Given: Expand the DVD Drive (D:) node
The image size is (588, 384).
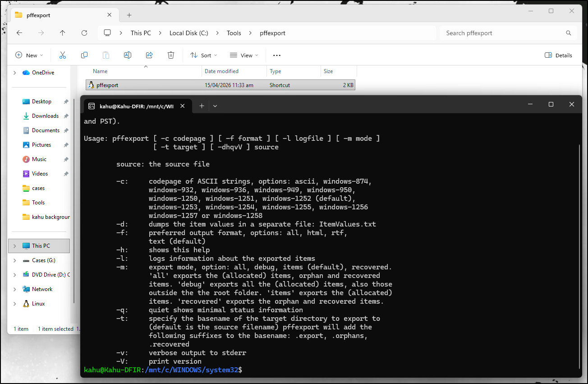Looking at the screenshot, I should (x=14, y=275).
